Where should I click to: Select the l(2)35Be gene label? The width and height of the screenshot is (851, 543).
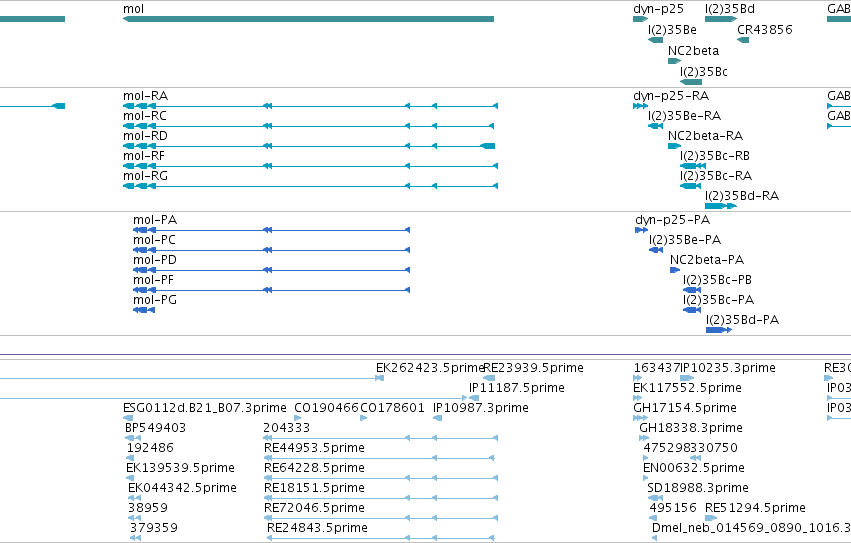point(672,29)
